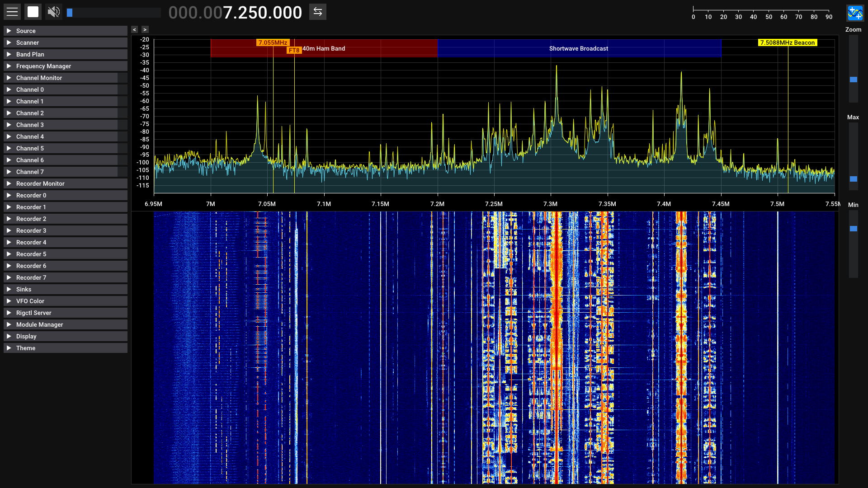
Task: Click the 40m Ham Band label
Action: (x=324, y=48)
